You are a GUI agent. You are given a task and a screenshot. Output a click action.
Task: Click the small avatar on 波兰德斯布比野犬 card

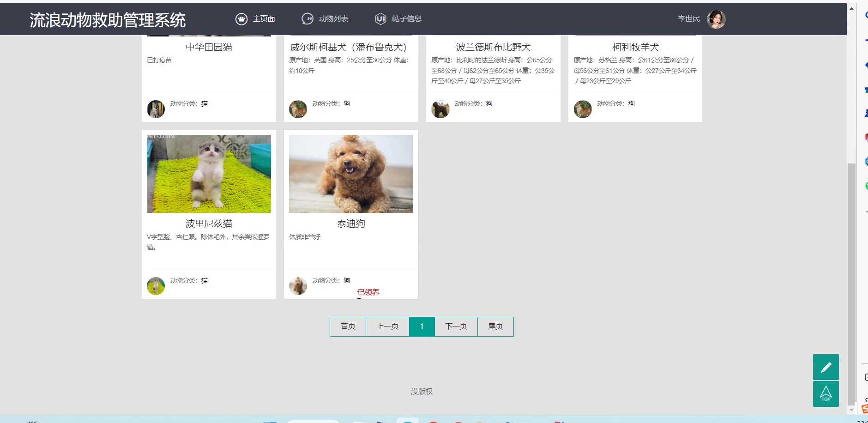pos(440,109)
